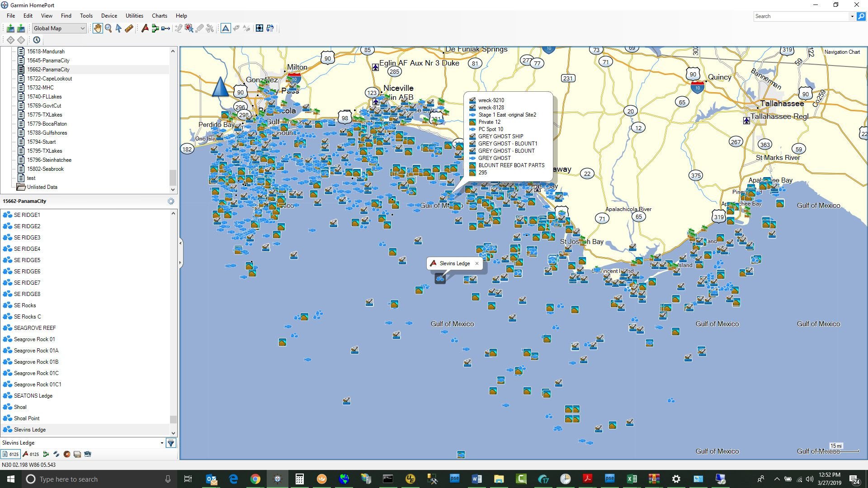This screenshot has height=488, width=868.
Task: Select the 15722-CapeLookout list
Action: coord(49,79)
